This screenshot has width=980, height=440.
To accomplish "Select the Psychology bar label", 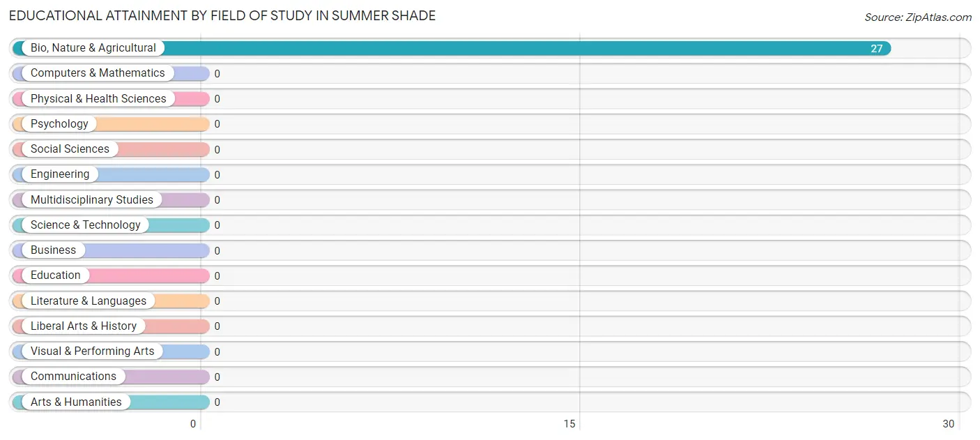I will (x=59, y=124).
